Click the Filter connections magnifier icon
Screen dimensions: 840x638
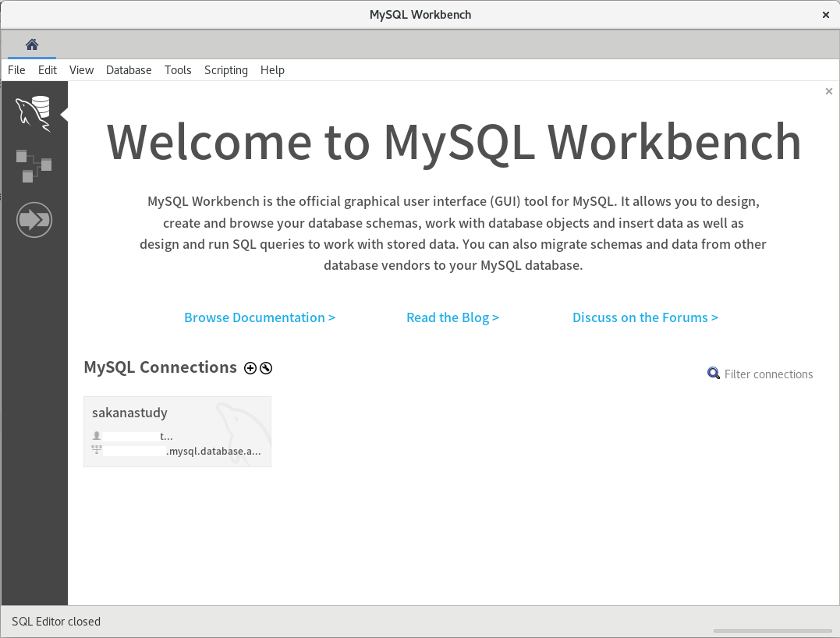[713, 374]
